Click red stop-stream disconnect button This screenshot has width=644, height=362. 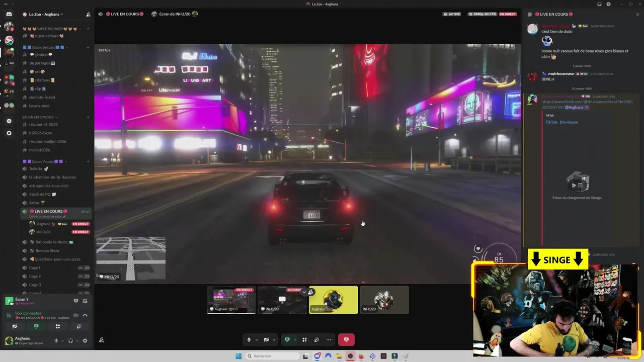click(346, 340)
